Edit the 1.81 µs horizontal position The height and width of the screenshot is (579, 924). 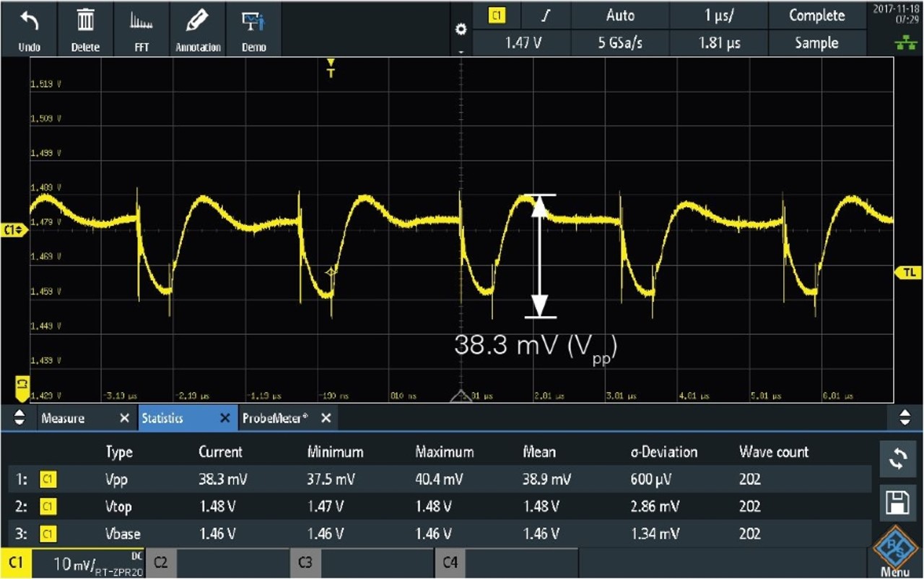719,43
